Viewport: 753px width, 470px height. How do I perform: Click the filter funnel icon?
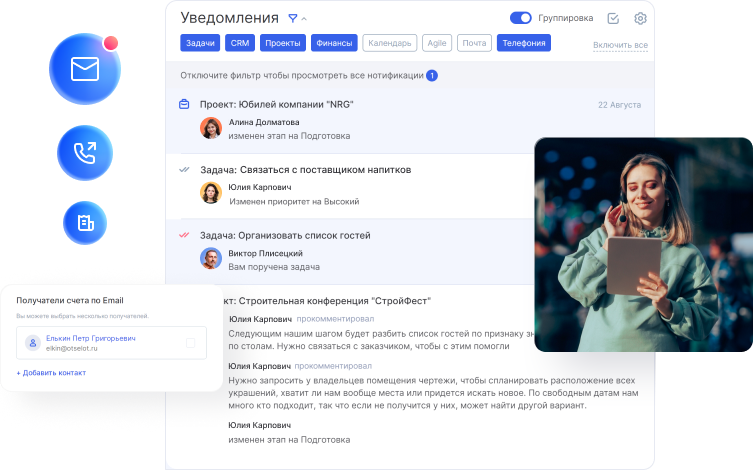[x=293, y=18]
